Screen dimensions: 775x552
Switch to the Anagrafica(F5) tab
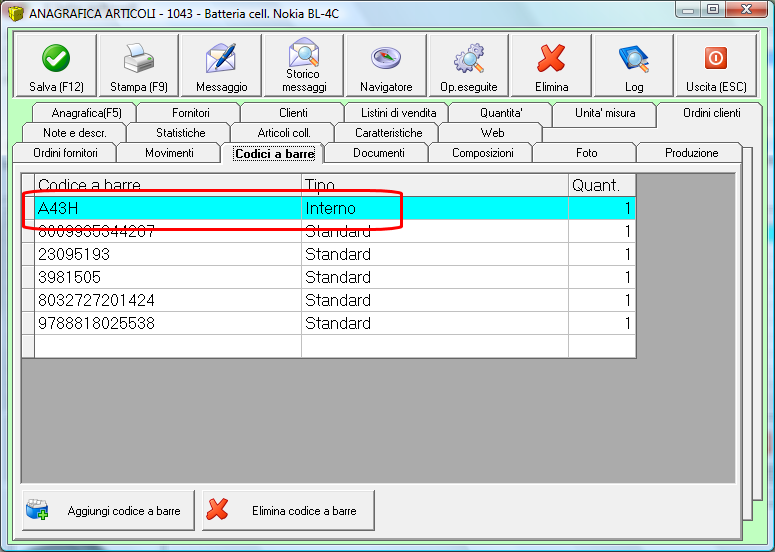pyautogui.click(x=85, y=113)
